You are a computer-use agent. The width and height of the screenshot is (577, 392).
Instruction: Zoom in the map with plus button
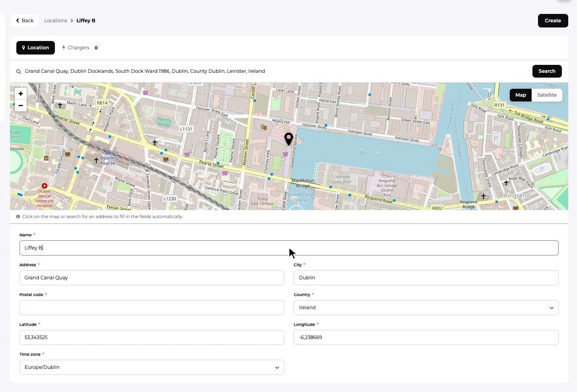click(21, 94)
